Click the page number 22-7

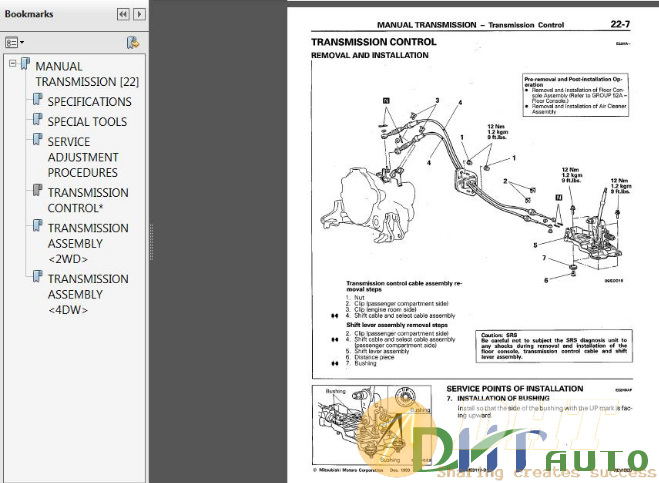pos(620,24)
